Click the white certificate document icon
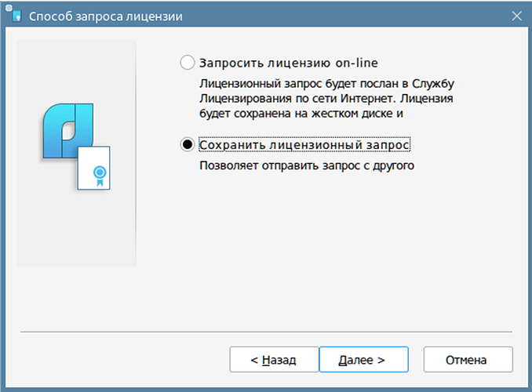This screenshot has width=532, height=392. tap(94, 168)
